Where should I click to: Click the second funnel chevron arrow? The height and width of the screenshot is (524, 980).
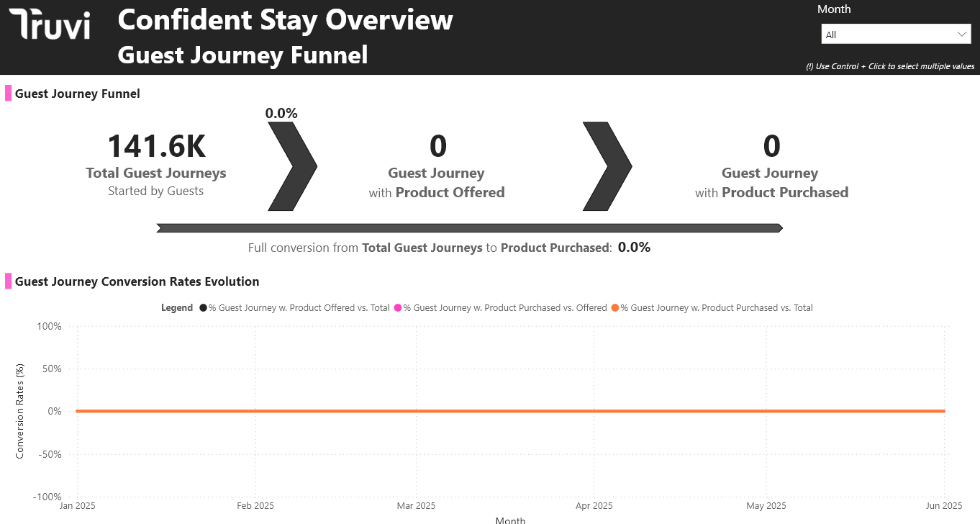pos(607,166)
